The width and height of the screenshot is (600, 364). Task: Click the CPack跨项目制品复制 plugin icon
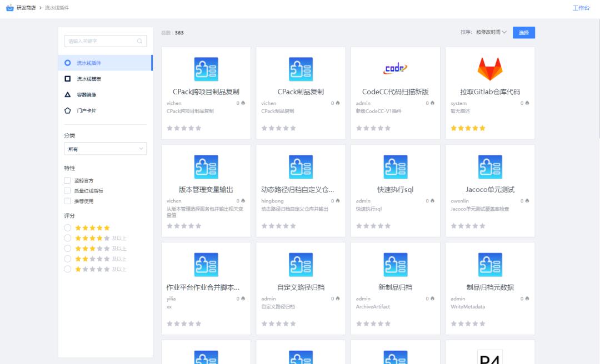pos(206,69)
